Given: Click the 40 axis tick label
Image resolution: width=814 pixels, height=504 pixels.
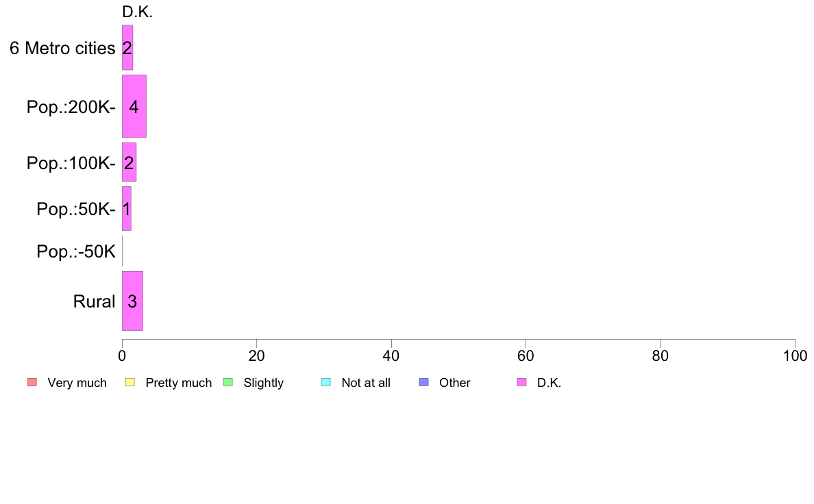Looking at the screenshot, I should [391, 356].
